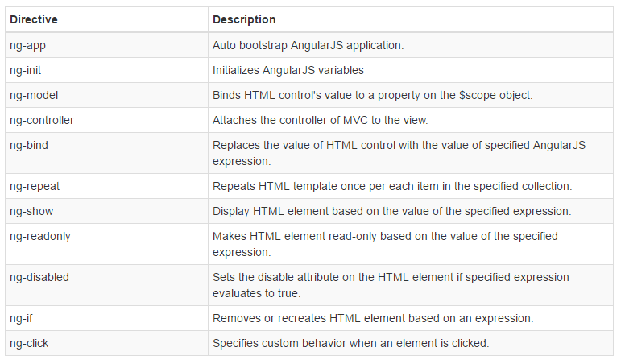
Task: Click the ng-controller directive cell
Action: (40, 120)
